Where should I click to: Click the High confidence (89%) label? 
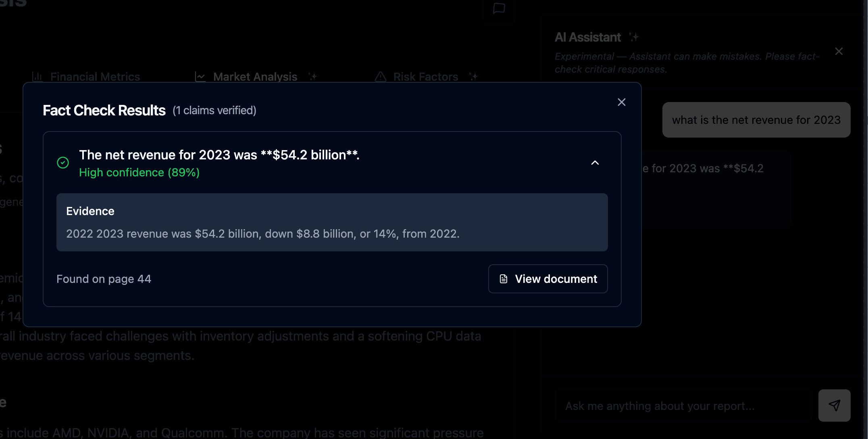[x=139, y=173]
